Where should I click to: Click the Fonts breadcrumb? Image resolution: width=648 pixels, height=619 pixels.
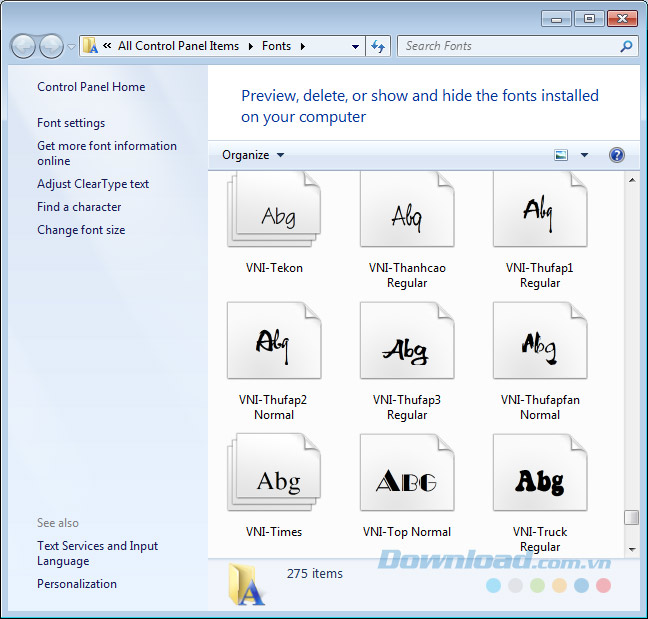276,46
